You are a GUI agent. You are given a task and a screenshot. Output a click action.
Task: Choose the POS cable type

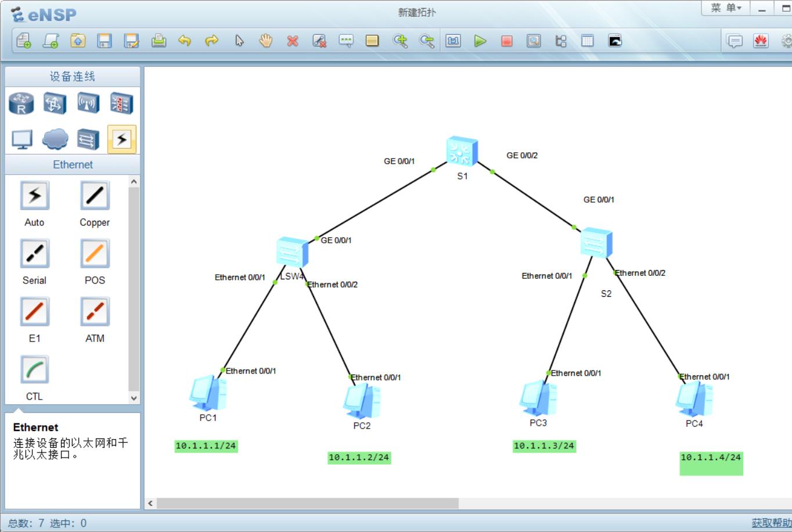click(95, 253)
